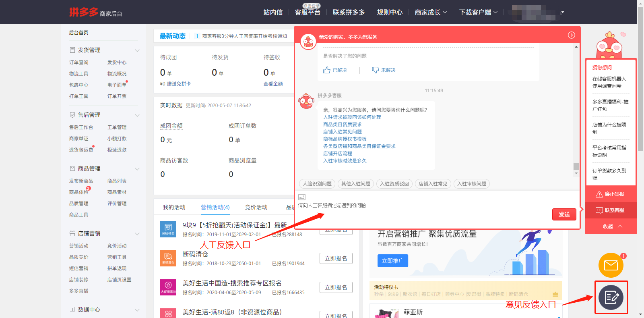Collapse the 店铺营销 section chevron

coord(137,234)
